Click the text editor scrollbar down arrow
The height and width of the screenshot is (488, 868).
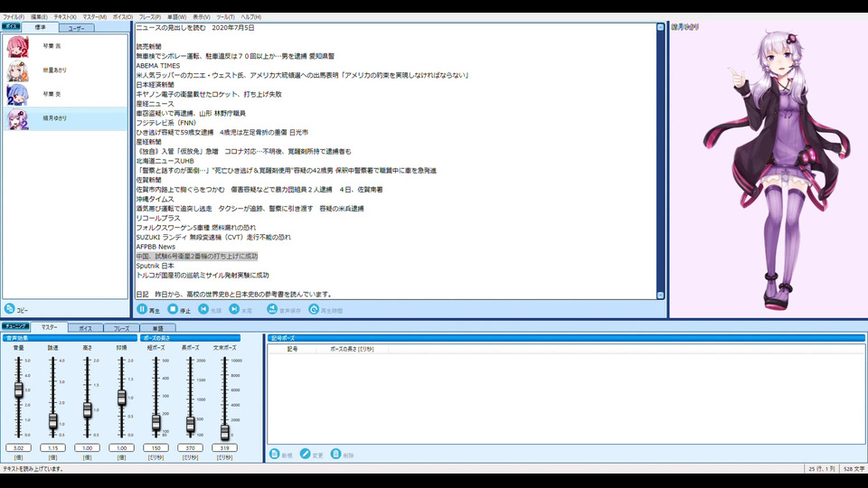pos(660,296)
